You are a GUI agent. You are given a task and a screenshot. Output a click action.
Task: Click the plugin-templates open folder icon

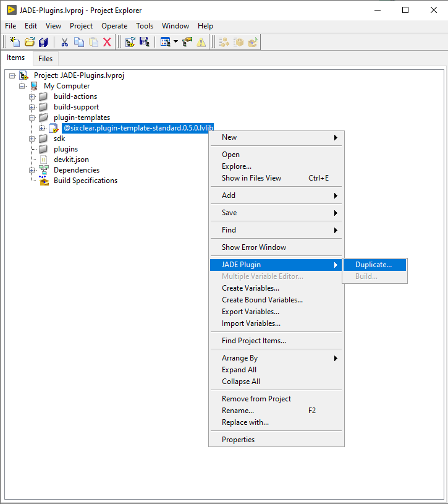click(x=43, y=117)
